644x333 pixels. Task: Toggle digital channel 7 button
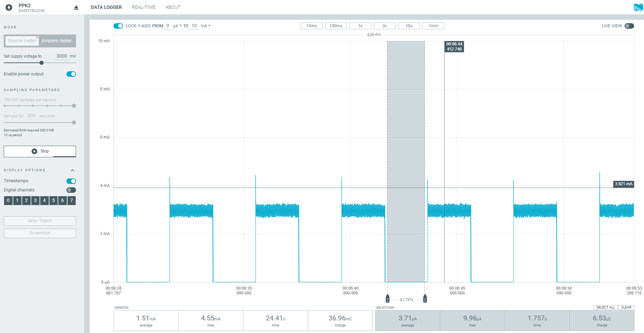[x=72, y=201]
